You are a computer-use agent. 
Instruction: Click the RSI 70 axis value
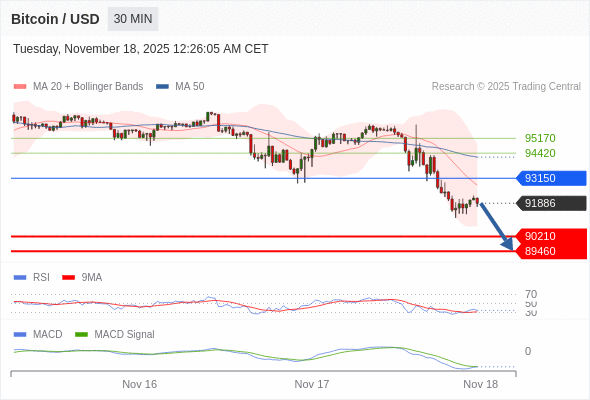click(531, 294)
